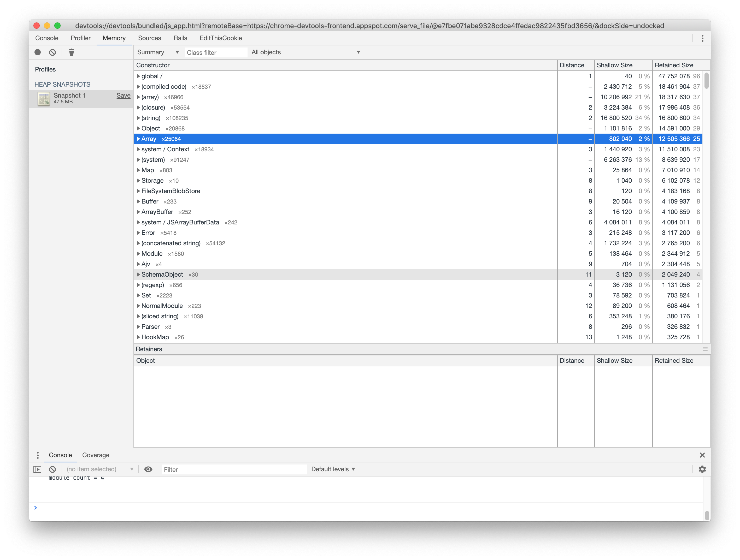Expand the HookMap row
Viewport: 740px width, 560px height.
point(138,337)
